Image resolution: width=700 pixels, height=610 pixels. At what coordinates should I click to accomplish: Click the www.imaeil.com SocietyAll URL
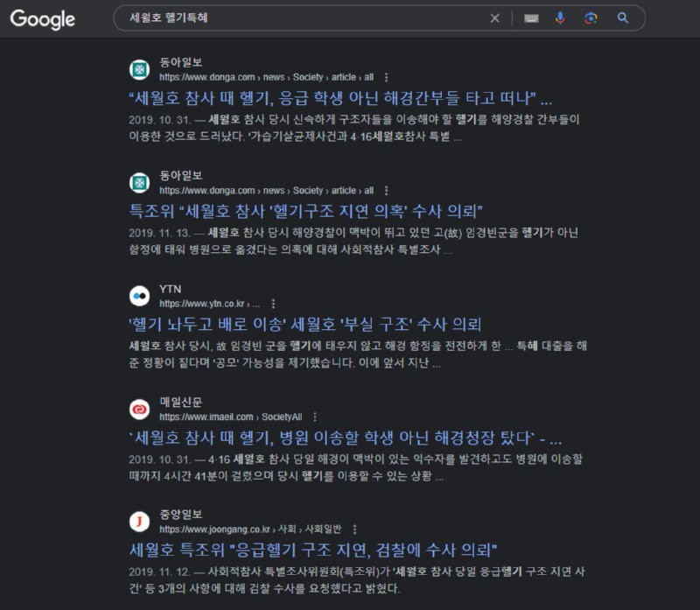click(230, 417)
